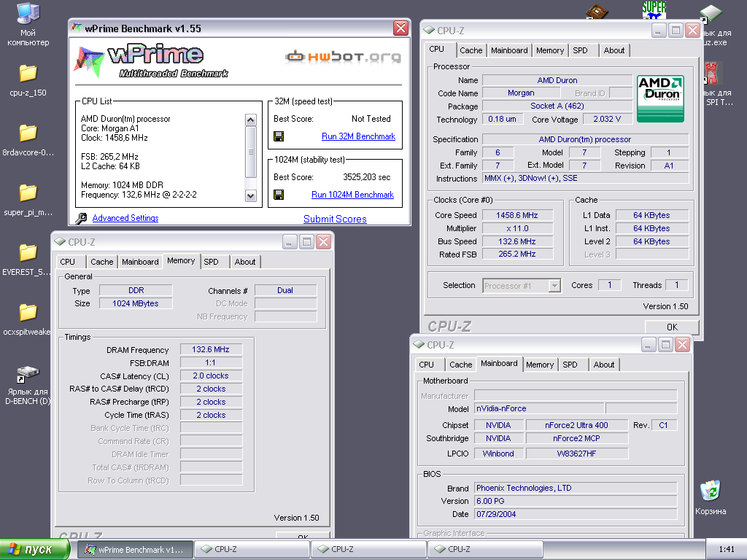Click the second CPU-Z taskbar button
The height and width of the screenshot is (560, 747).
point(368,550)
